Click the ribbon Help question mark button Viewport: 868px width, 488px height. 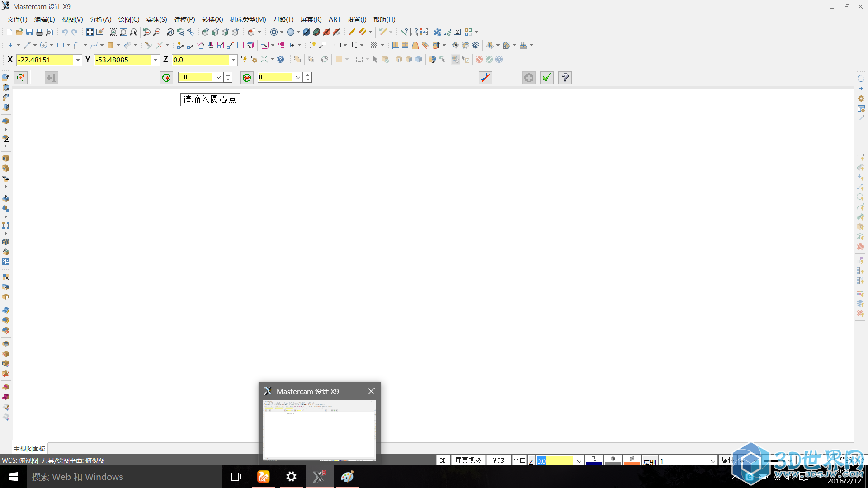[x=565, y=78]
